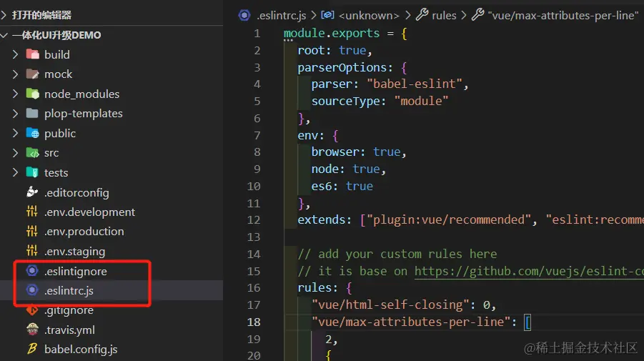The height and width of the screenshot is (361, 644).
Task: Open the rules breadcrumb item
Action: tap(444, 16)
